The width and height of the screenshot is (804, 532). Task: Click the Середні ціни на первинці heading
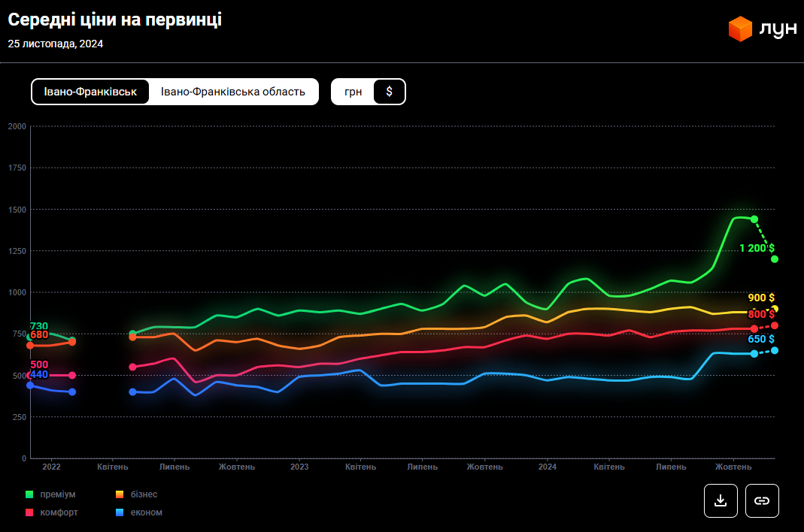pyautogui.click(x=115, y=20)
